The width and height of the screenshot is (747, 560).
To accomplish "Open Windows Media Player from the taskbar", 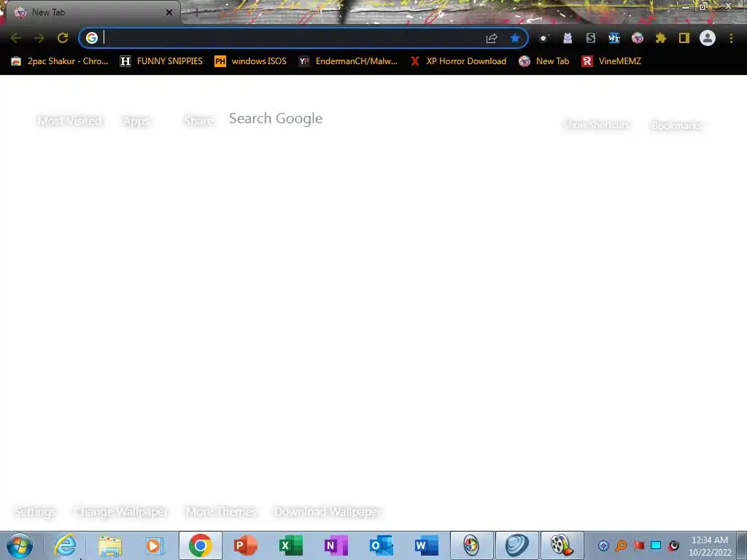I will click(155, 545).
